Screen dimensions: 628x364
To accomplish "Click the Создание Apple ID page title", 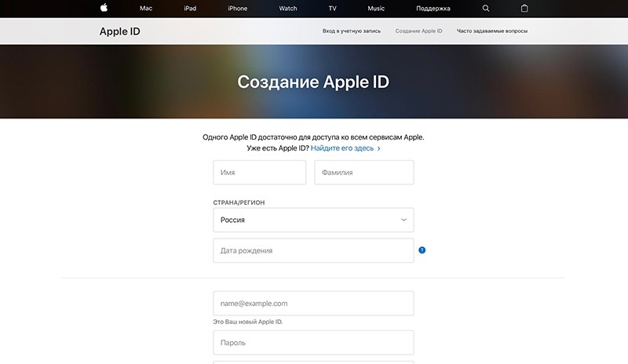I will tap(313, 82).
